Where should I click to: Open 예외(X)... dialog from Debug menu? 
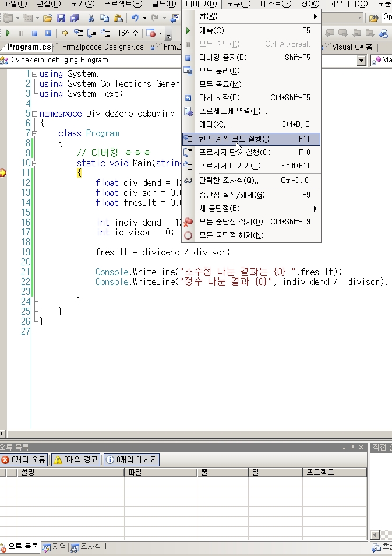[x=251, y=125]
